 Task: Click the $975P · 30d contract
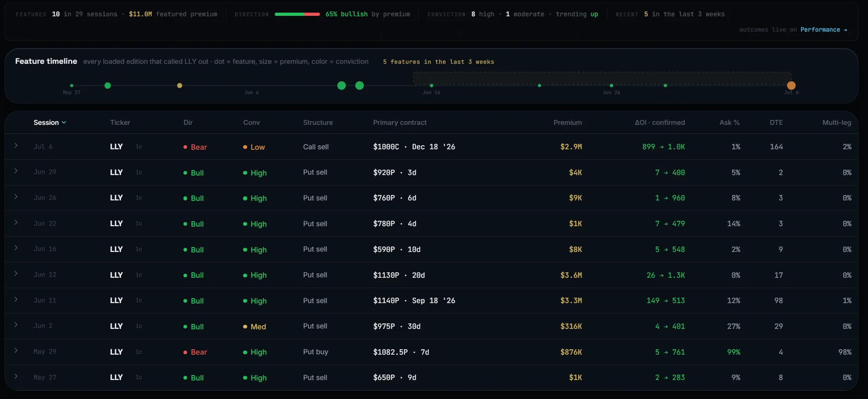pos(397,326)
